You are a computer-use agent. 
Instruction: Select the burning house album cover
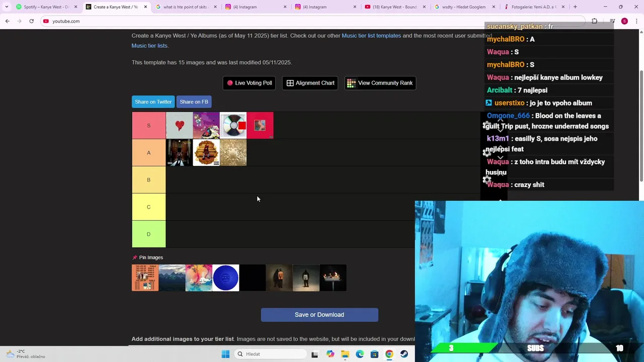[333, 278]
